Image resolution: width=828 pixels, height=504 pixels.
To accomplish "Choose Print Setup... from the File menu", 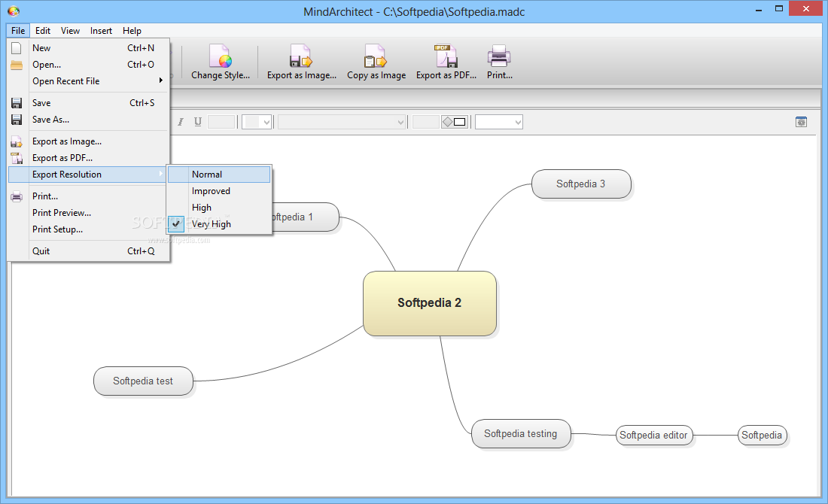I will point(89,229).
